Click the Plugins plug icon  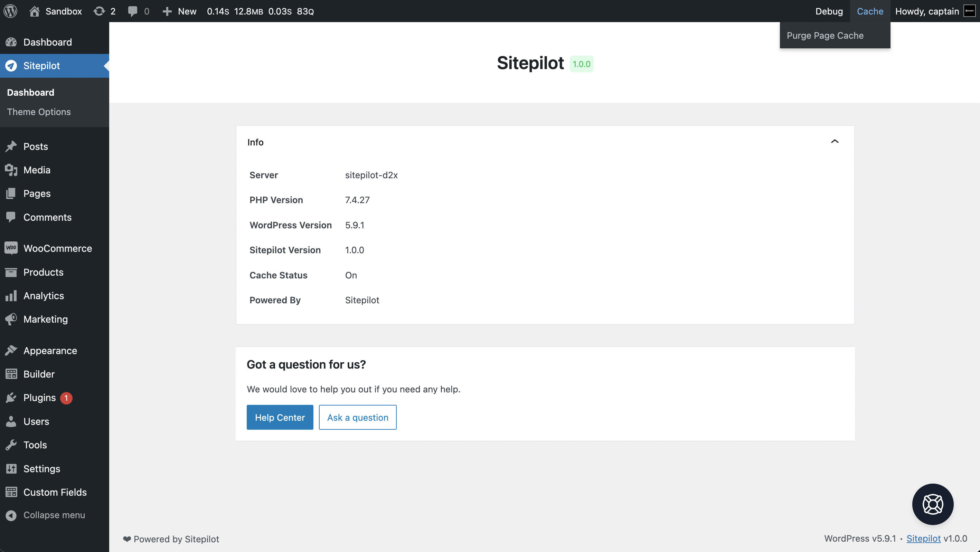(x=11, y=398)
